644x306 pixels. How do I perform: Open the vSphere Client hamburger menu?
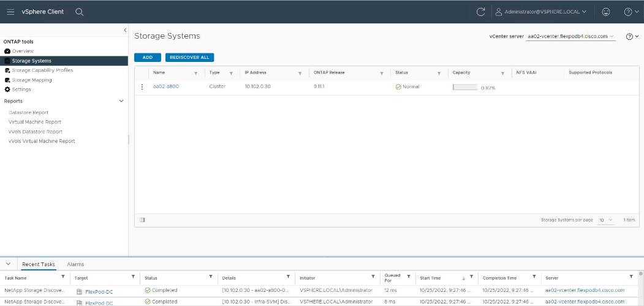[x=10, y=12]
